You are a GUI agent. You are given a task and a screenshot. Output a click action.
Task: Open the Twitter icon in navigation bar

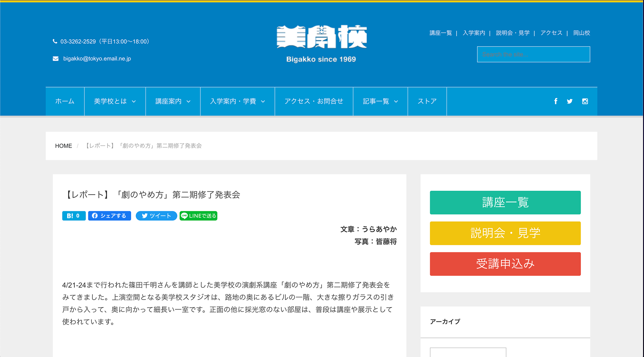(570, 101)
